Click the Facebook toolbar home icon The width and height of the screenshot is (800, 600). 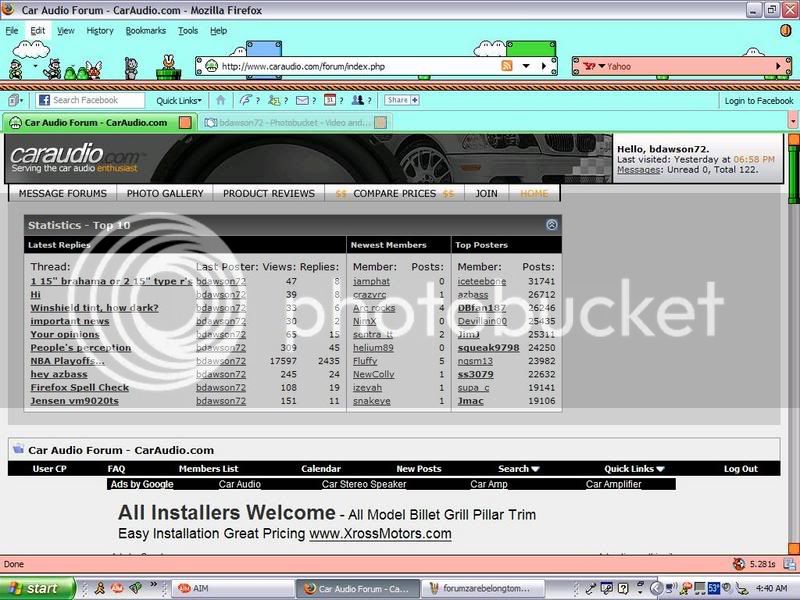(220, 100)
